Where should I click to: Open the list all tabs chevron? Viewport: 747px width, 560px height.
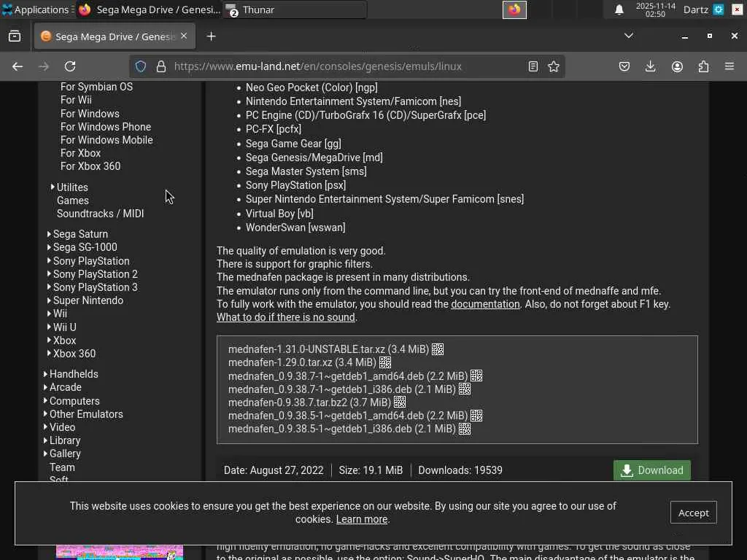coord(629,36)
